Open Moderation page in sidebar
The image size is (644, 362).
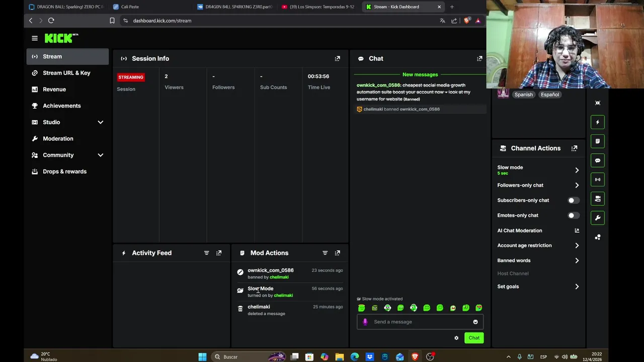(67, 139)
